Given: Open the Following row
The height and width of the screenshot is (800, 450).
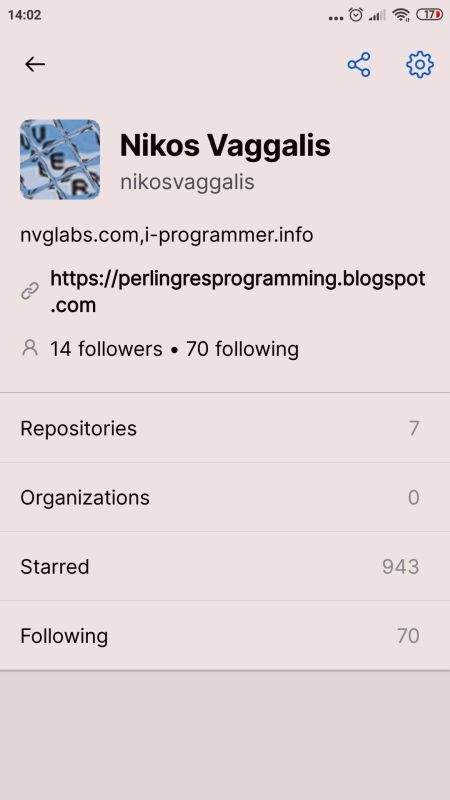Looking at the screenshot, I should (x=225, y=636).
